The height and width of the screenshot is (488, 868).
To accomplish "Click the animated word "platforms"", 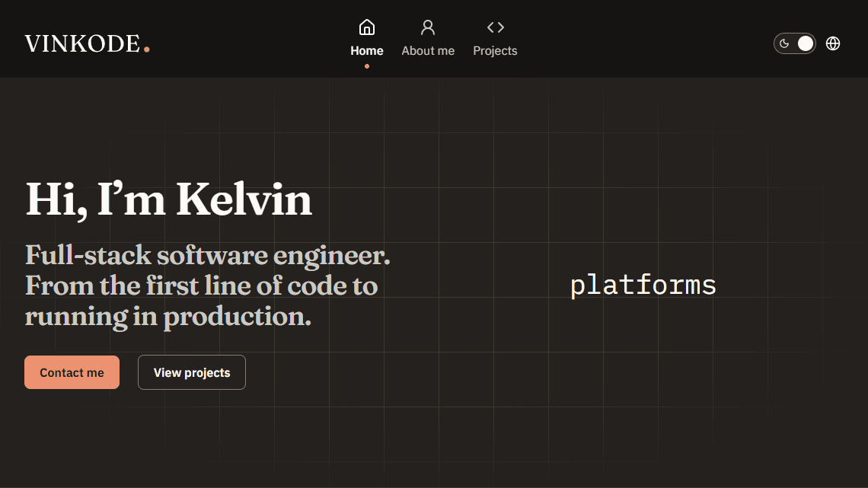I will coord(643,285).
